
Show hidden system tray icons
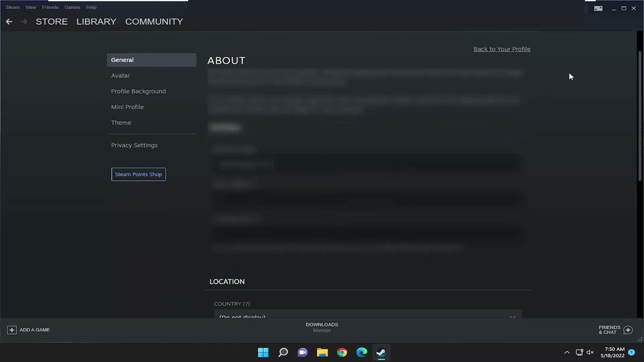pos(567,352)
